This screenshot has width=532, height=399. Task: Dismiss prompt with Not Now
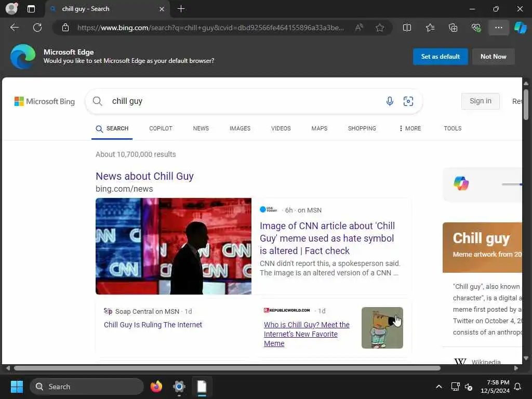tap(494, 56)
